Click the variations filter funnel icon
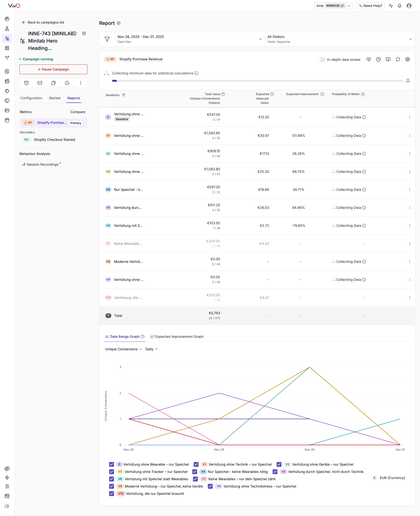420x516 pixels. pos(124,95)
